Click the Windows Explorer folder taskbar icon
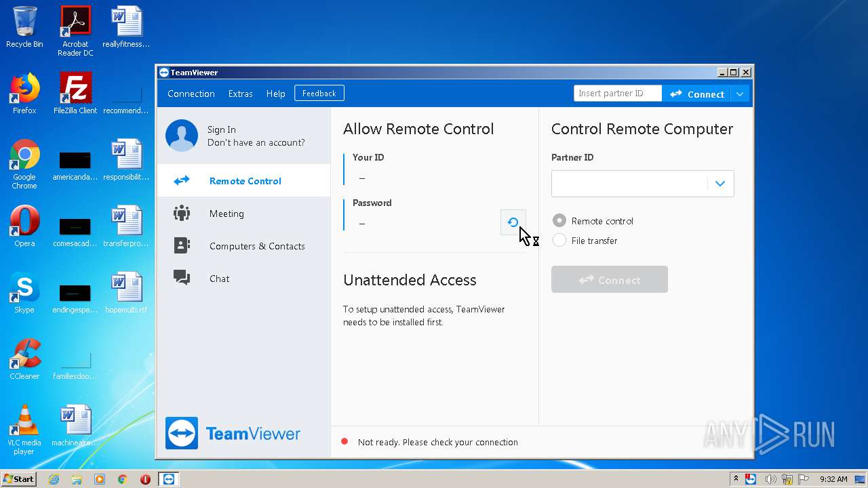This screenshot has height=488, width=868. tap(77, 479)
